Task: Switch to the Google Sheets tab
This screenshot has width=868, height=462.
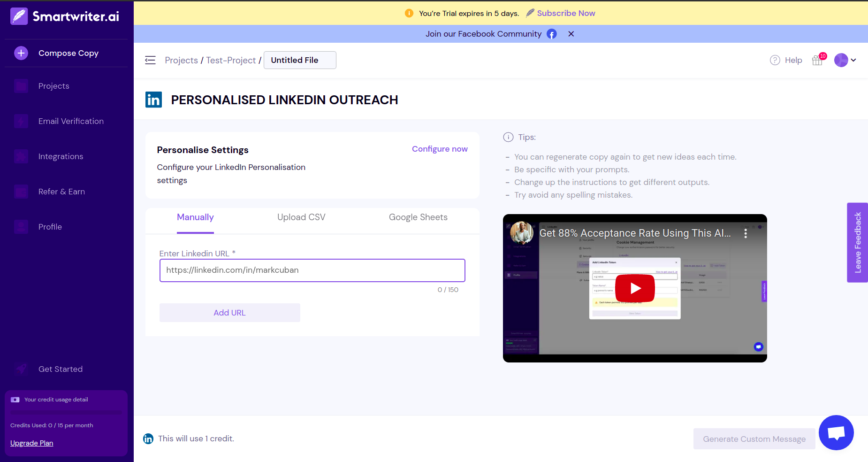Action: 418,217
